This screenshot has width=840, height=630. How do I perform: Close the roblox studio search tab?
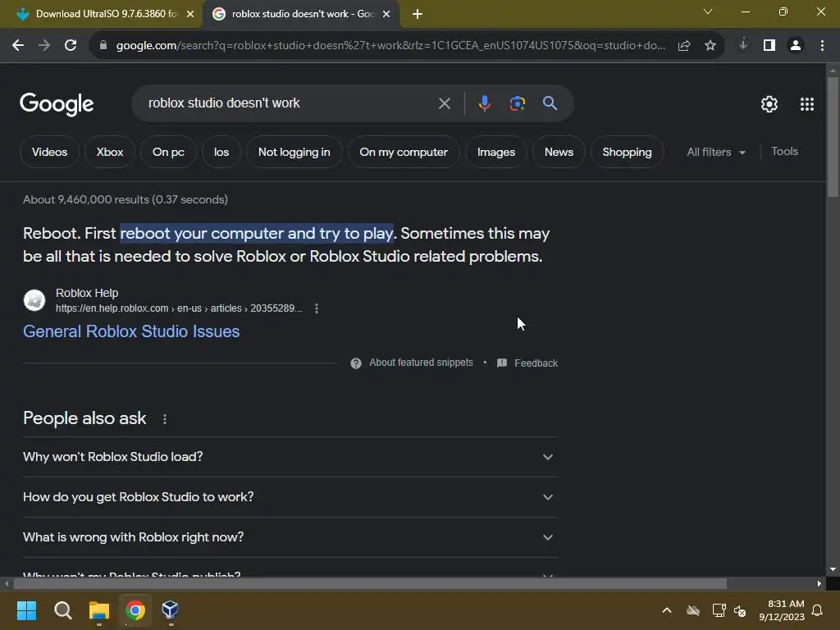386,14
